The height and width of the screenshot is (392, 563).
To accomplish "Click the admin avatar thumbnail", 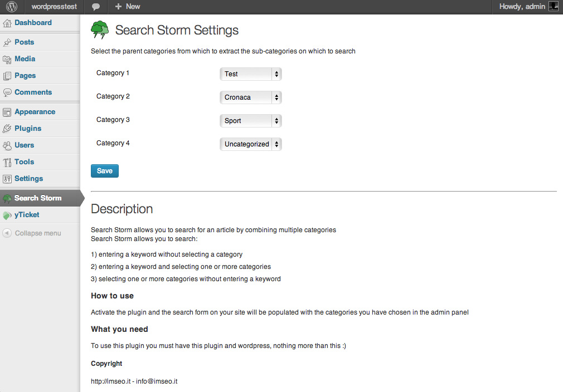I will [x=554, y=6].
